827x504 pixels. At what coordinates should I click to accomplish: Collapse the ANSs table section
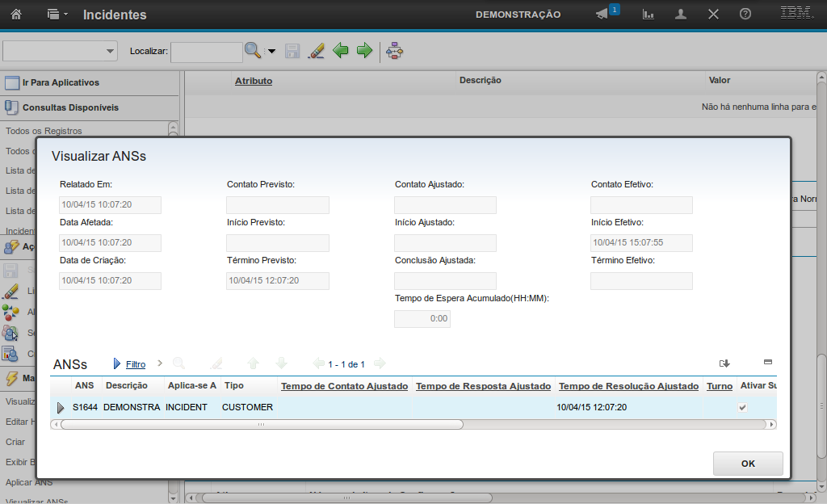point(768,363)
